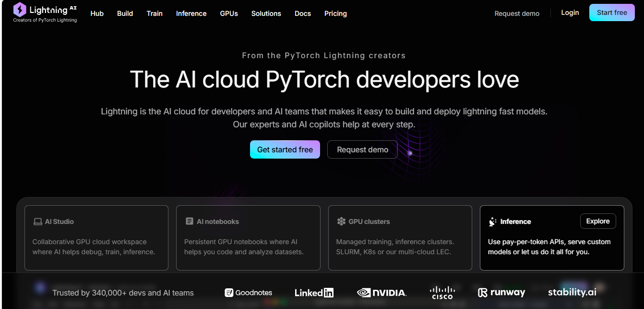Click the Login link
644x309 pixels.
coord(570,12)
